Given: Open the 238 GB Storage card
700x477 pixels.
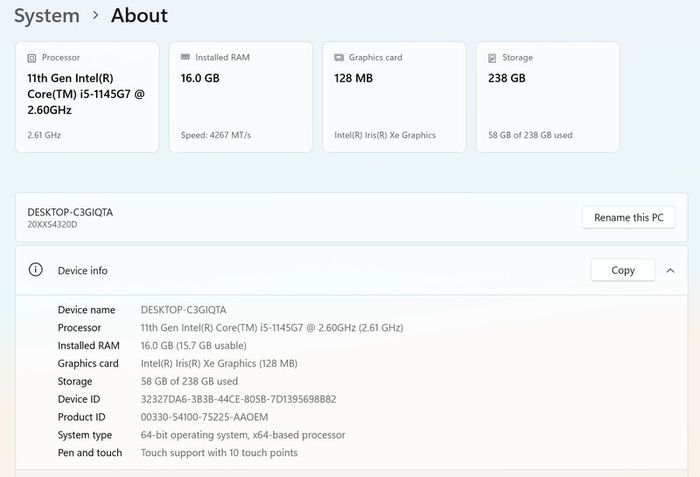Looking at the screenshot, I should (x=548, y=97).
